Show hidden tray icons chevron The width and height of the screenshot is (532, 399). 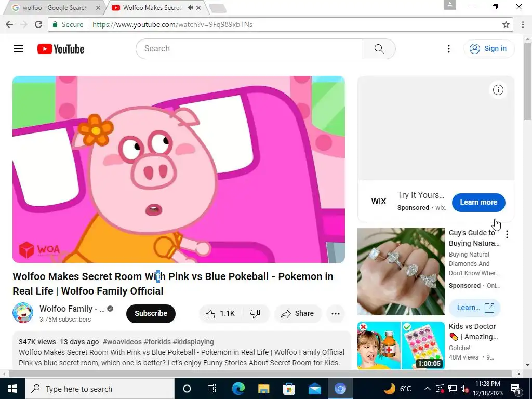(x=428, y=389)
